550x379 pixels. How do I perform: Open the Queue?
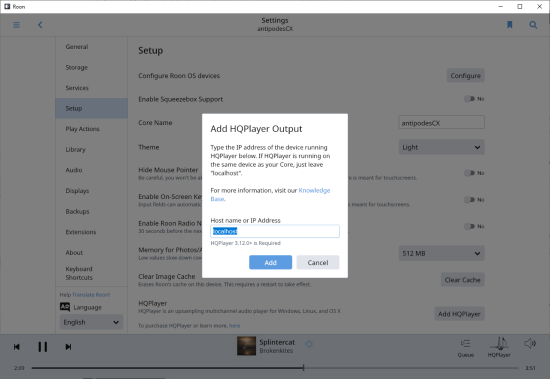point(465,348)
